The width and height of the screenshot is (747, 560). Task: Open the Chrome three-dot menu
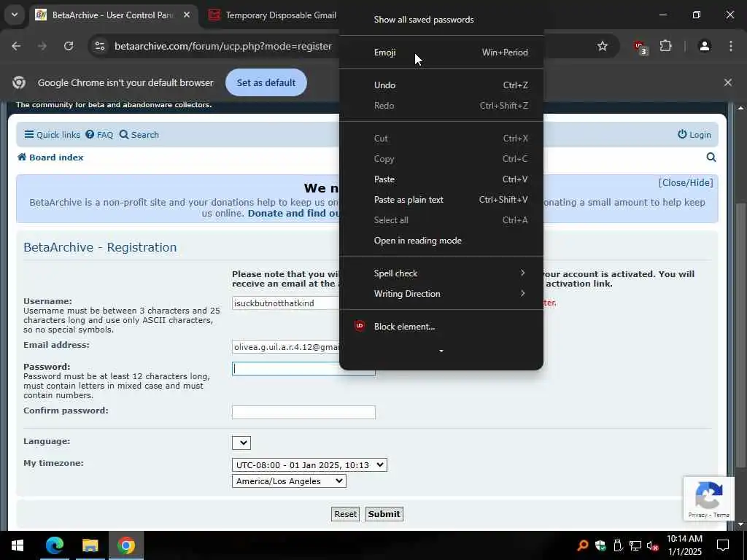pos(731,46)
